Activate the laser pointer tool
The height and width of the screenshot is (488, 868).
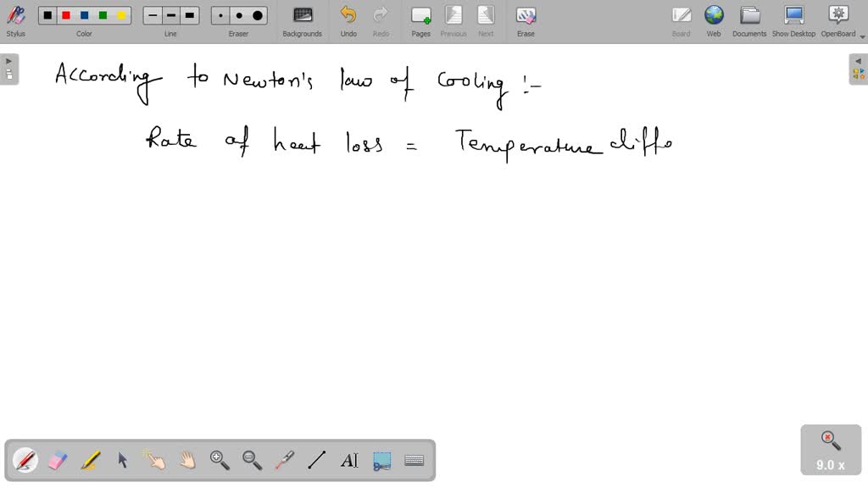tap(284, 460)
